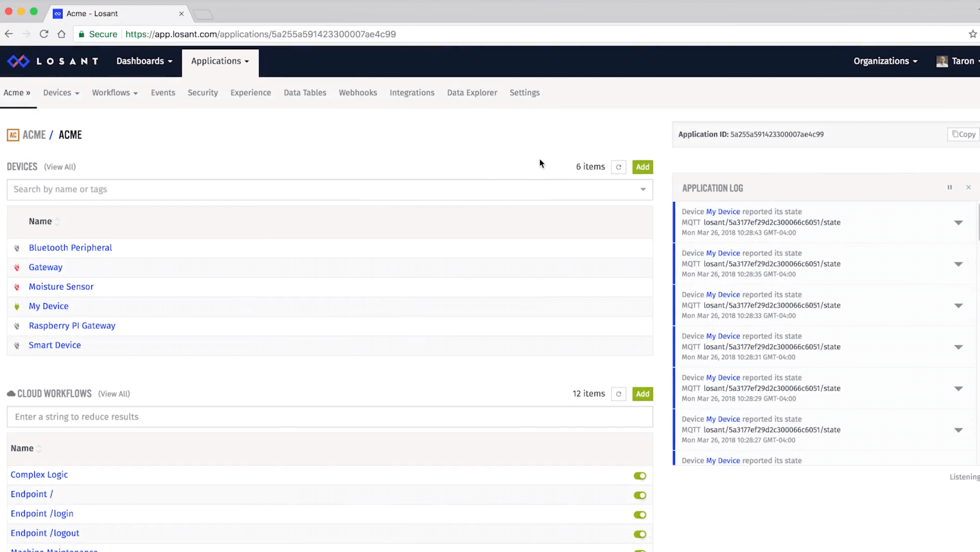Expand the 10:28:35 log entry
980x552 pixels.
click(958, 264)
